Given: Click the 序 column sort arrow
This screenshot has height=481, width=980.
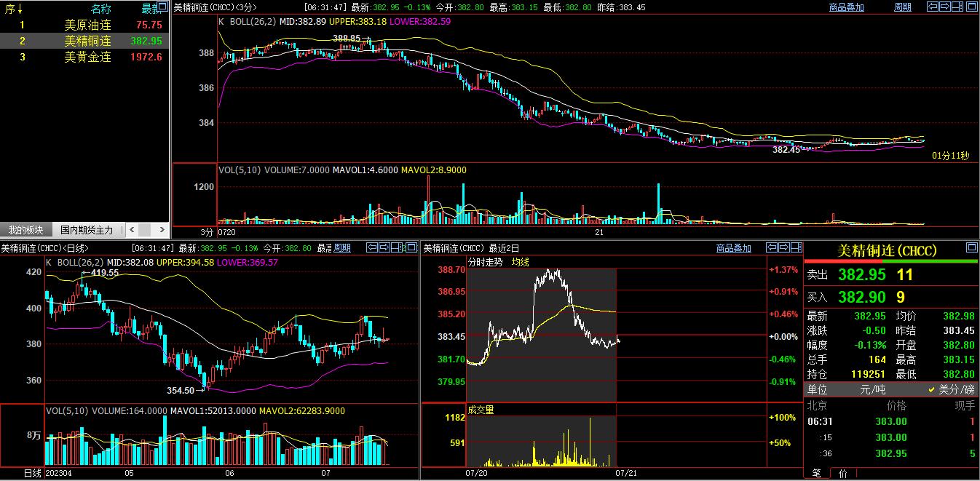Looking at the screenshot, I should [20, 9].
